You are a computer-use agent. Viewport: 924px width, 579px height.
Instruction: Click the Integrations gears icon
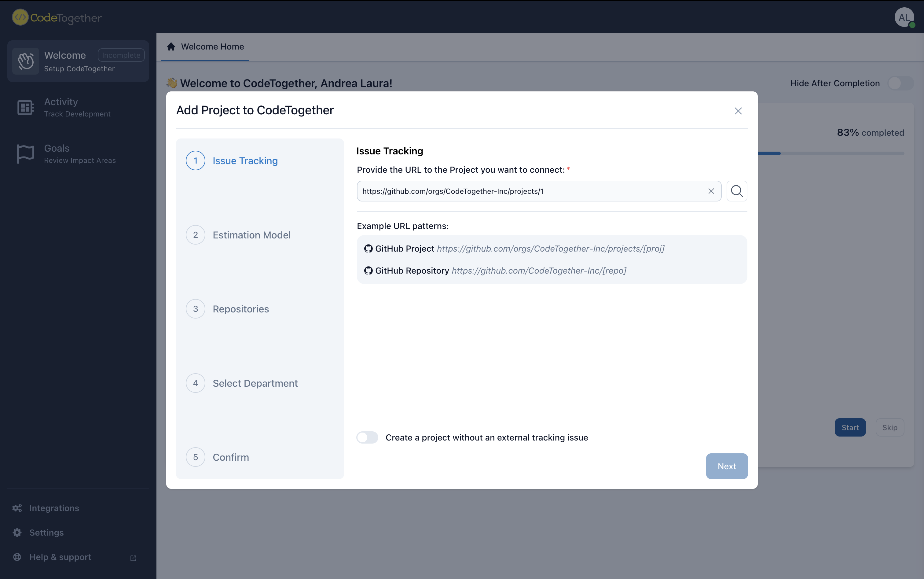point(17,508)
